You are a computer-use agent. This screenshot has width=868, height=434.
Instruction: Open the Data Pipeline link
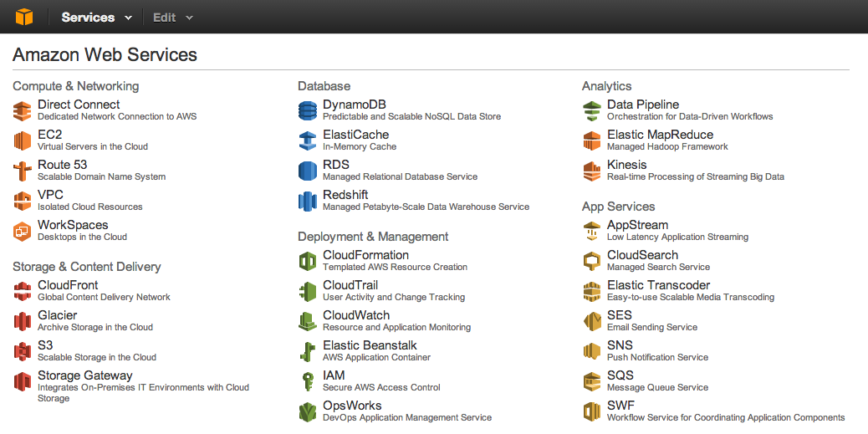(x=643, y=104)
